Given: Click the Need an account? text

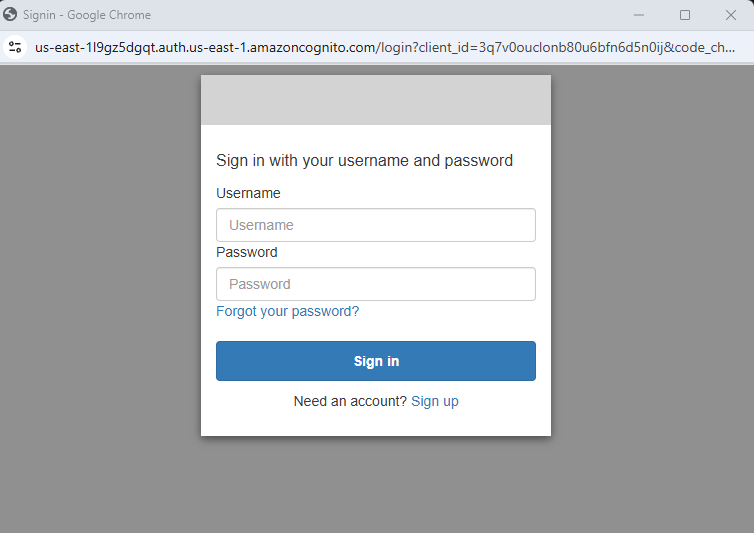Looking at the screenshot, I should point(350,401).
